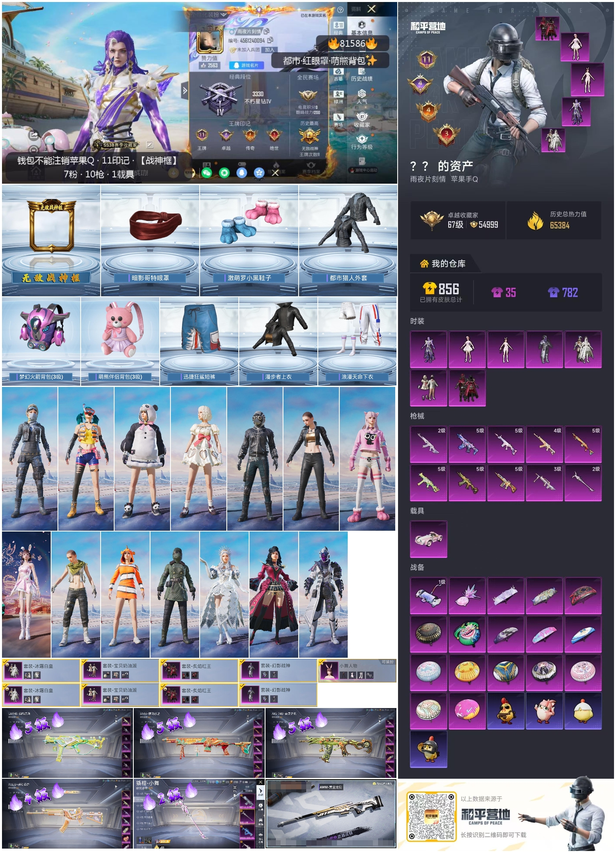Tap the yellow shirt 856 skins icon

tap(430, 288)
